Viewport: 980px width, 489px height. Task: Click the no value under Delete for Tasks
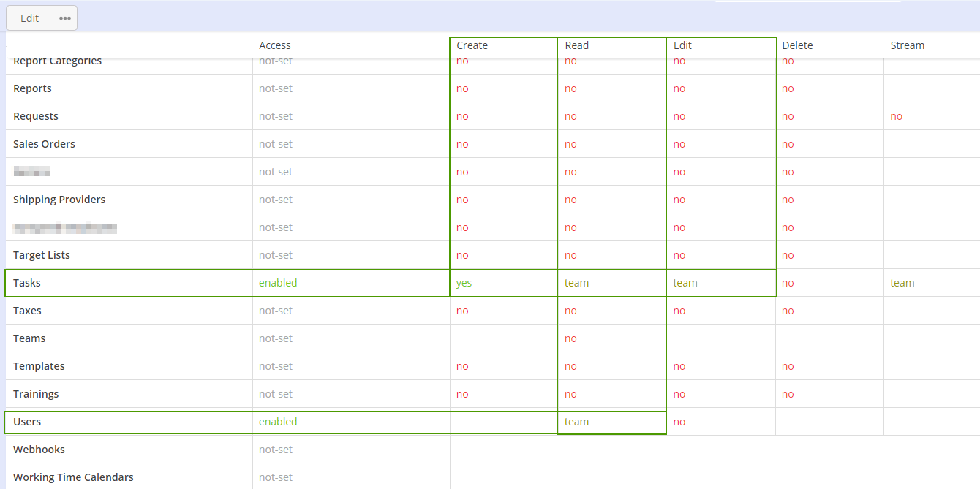pyautogui.click(x=788, y=283)
